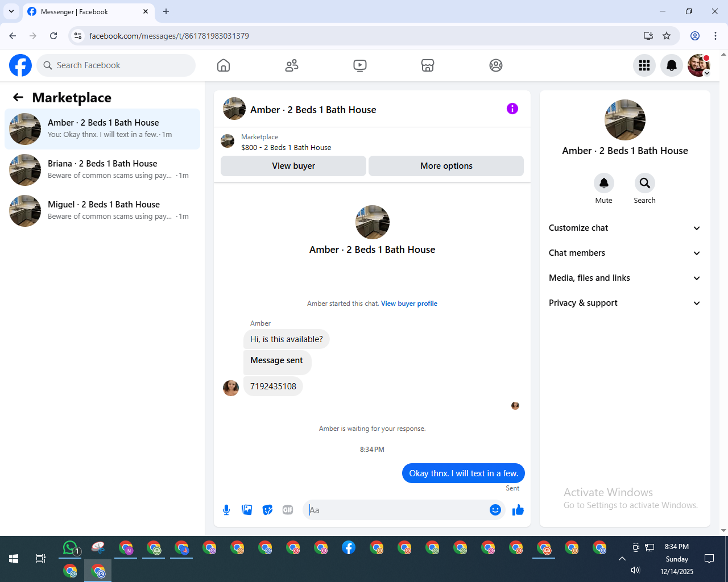This screenshot has width=728, height=582.
Task: Send a thumbs-up like
Action: click(x=518, y=510)
